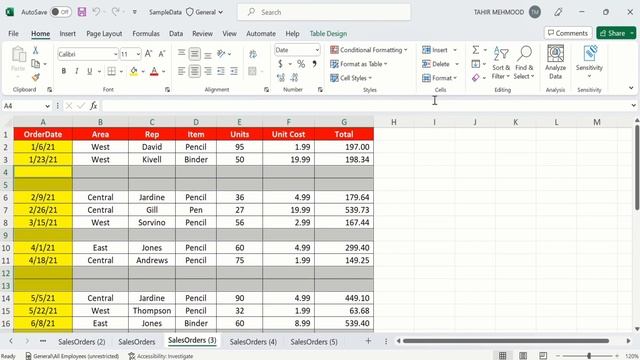Click the Fill Color bucket icon
Screen dimensions: 640x360
pos(134,71)
